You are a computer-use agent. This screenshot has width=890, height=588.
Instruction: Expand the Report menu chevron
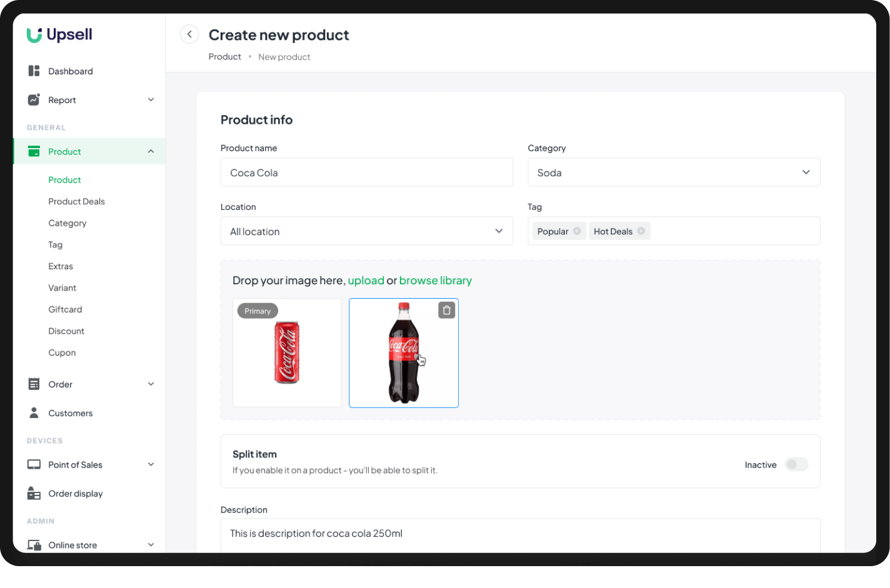pyautogui.click(x=151, y=99)
